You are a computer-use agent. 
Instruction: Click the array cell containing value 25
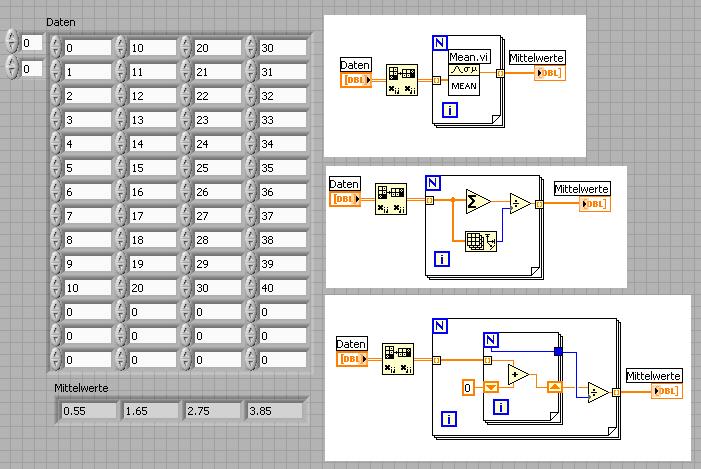click(x=217, y=168)
